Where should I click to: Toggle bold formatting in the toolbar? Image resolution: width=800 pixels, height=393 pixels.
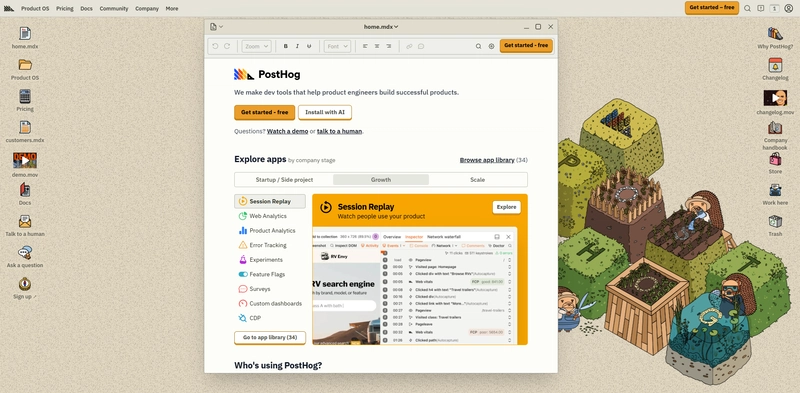[286, 46]
